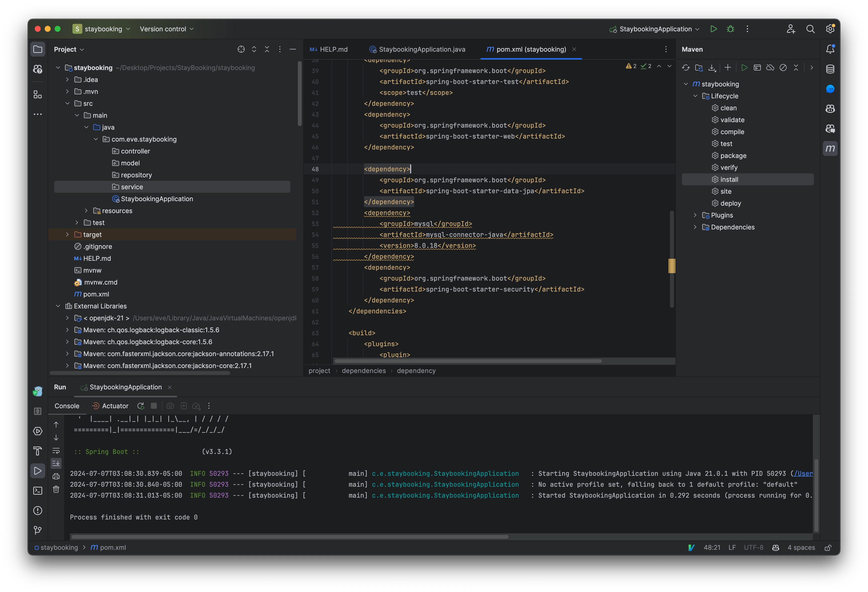The width and height of the screenshot is (868, 592).
Task: Reload all Maven projects icon
Action: point(686,68)
